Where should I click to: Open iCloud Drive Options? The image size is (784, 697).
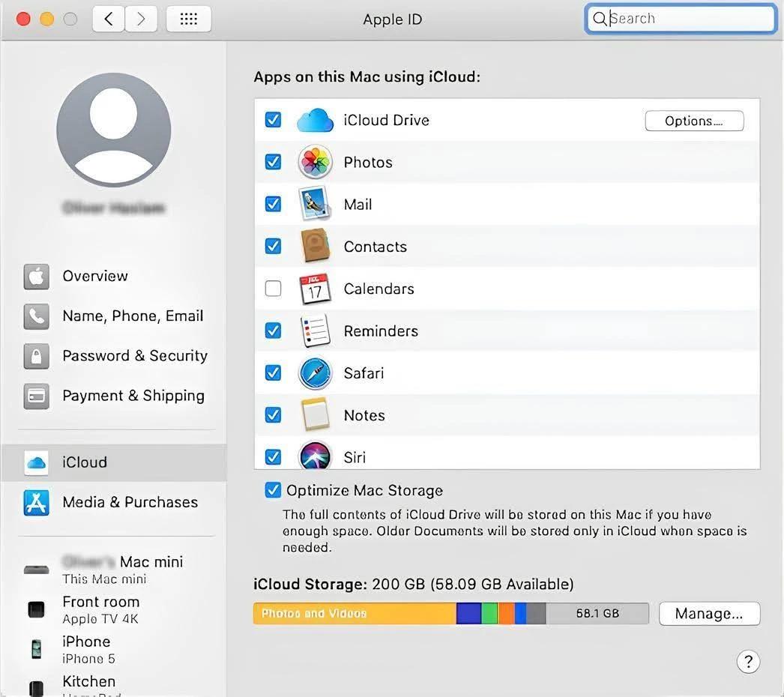(694, 120)
